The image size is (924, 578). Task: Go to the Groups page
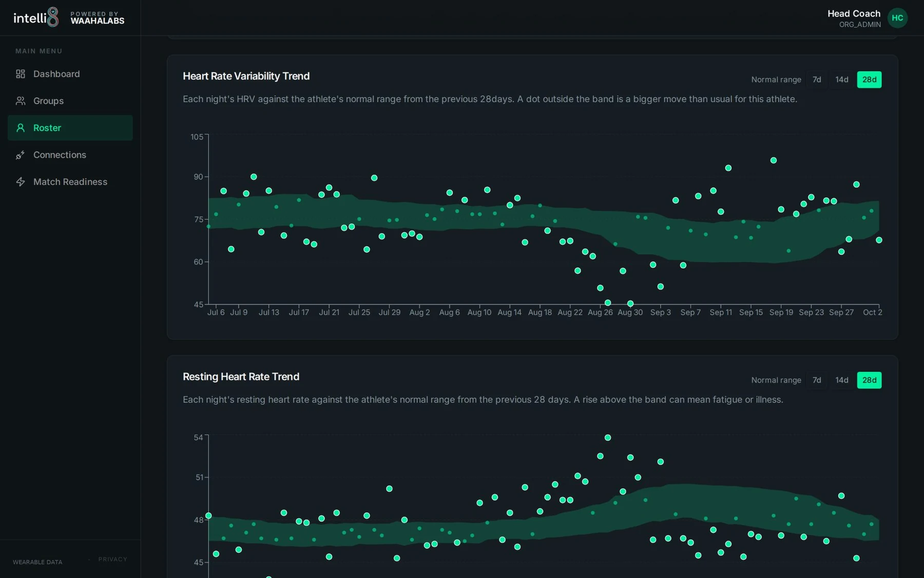(x=70, y=101)
